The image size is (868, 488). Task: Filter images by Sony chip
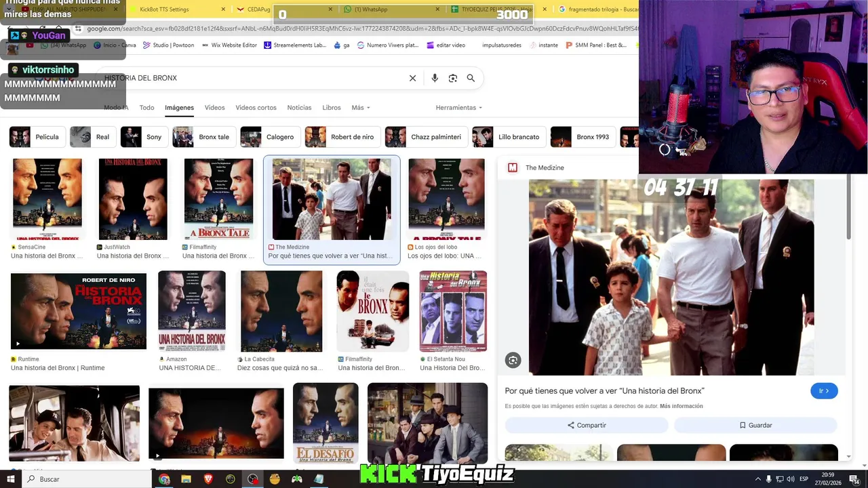pyautogui.click(x=143, y=137)
